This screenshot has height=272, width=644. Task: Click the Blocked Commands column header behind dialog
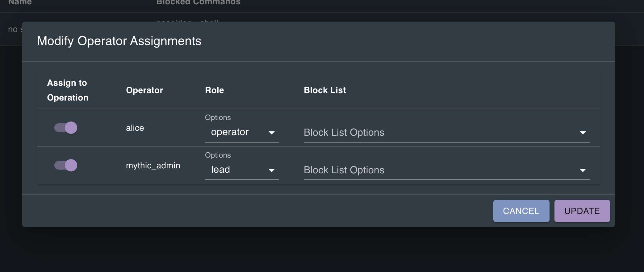pos(198,2)
